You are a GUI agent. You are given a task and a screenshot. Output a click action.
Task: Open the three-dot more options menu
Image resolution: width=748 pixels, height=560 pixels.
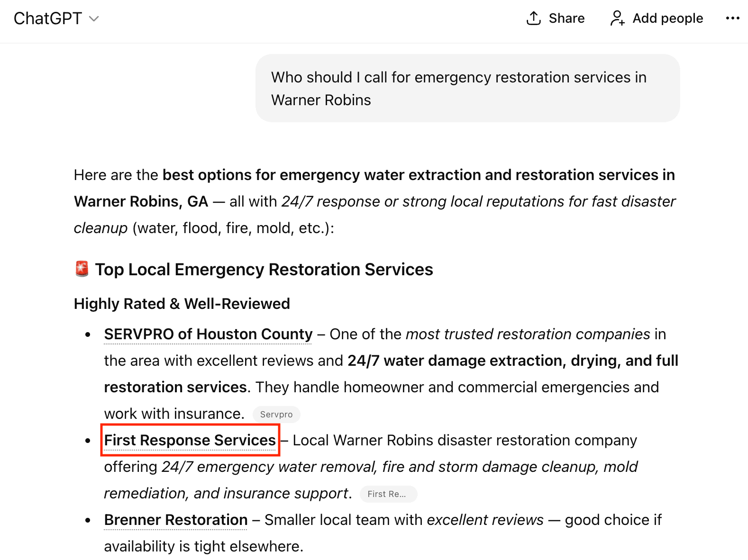(x=732, y=18)
